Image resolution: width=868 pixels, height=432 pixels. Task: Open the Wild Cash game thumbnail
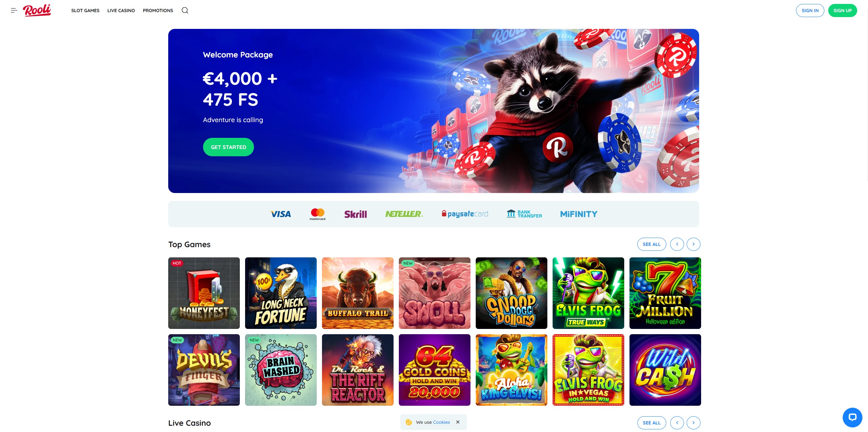point(665,370)
